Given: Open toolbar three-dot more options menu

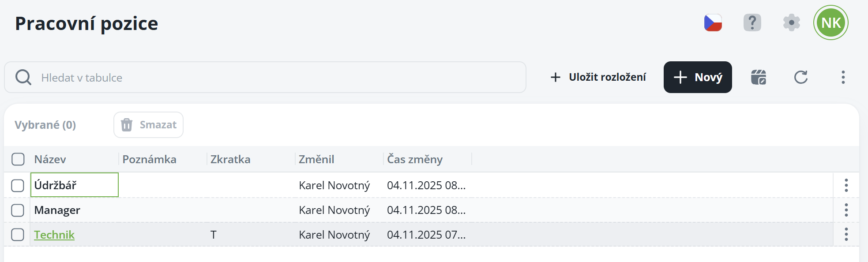Looking at the screenshot, I should (x=843, y=77).
